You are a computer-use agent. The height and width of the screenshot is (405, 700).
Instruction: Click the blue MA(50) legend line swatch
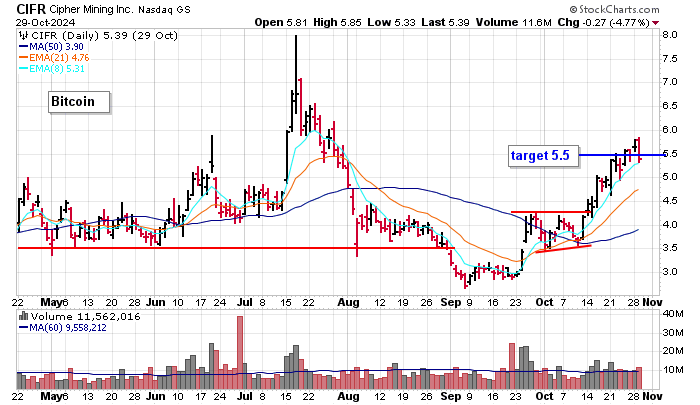[x=23, y=46]
